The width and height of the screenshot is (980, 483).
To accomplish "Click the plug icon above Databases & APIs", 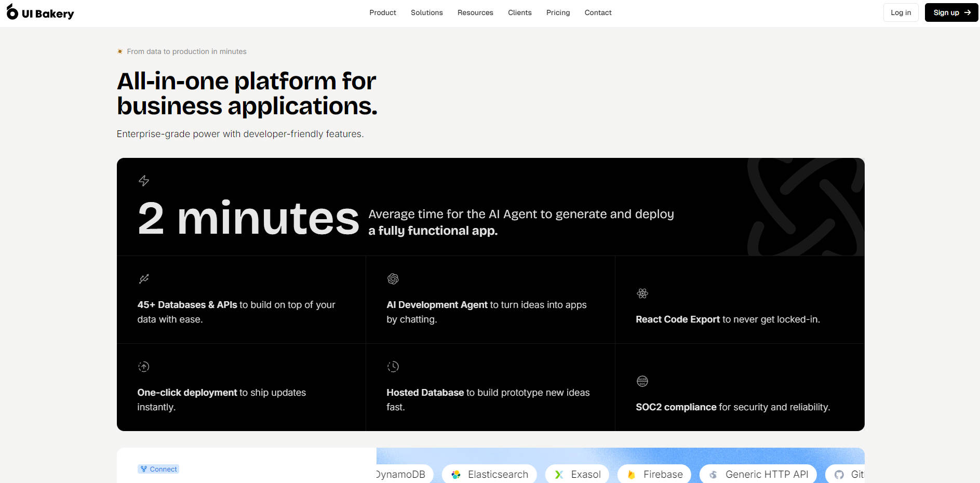I will point(144,279).
